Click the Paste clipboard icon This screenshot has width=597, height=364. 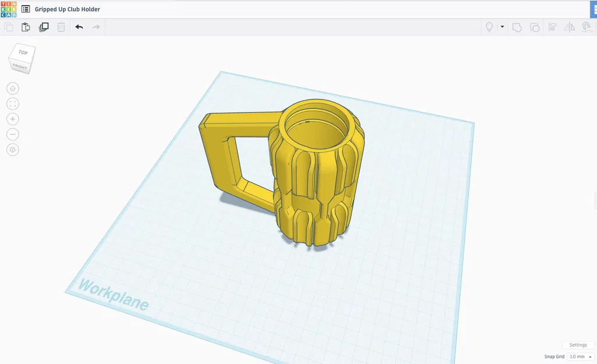(26, 27)
